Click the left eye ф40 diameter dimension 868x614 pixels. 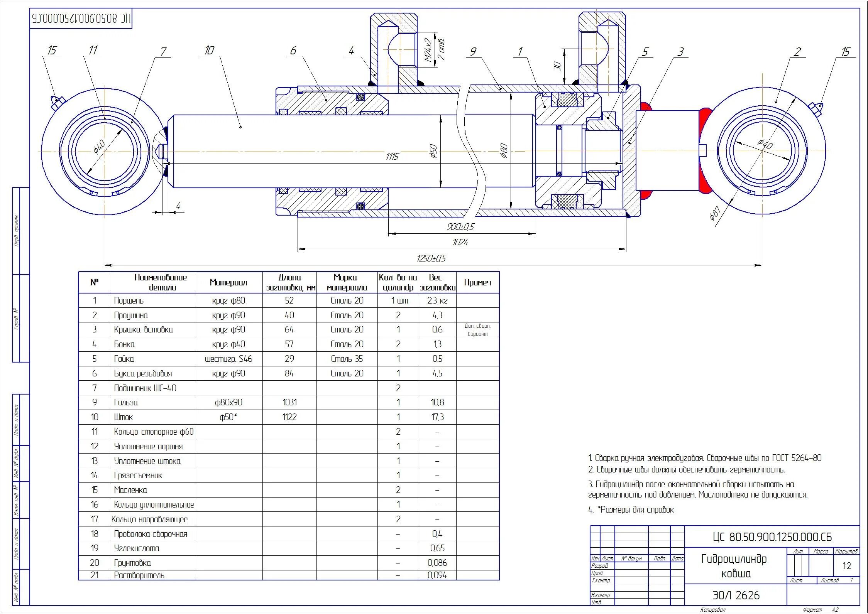99,147
